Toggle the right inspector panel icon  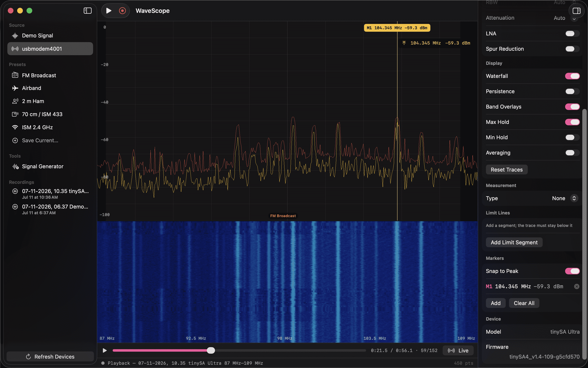pos(576,11)
